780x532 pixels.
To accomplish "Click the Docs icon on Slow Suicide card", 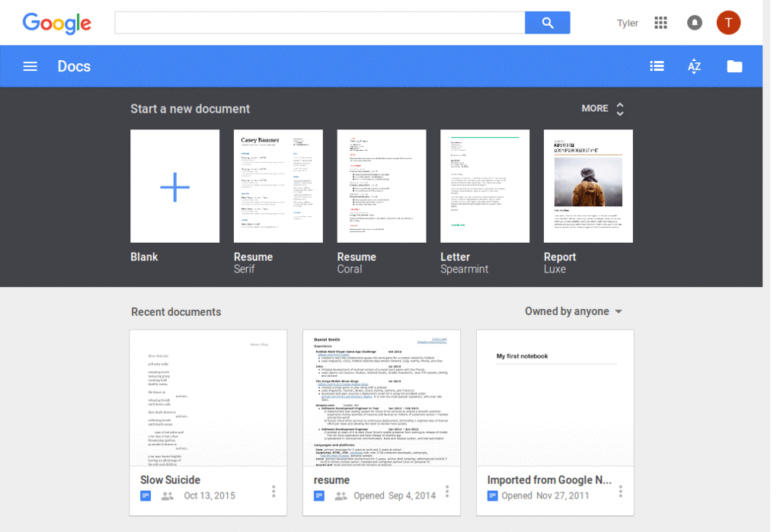I will pos(145,495).
